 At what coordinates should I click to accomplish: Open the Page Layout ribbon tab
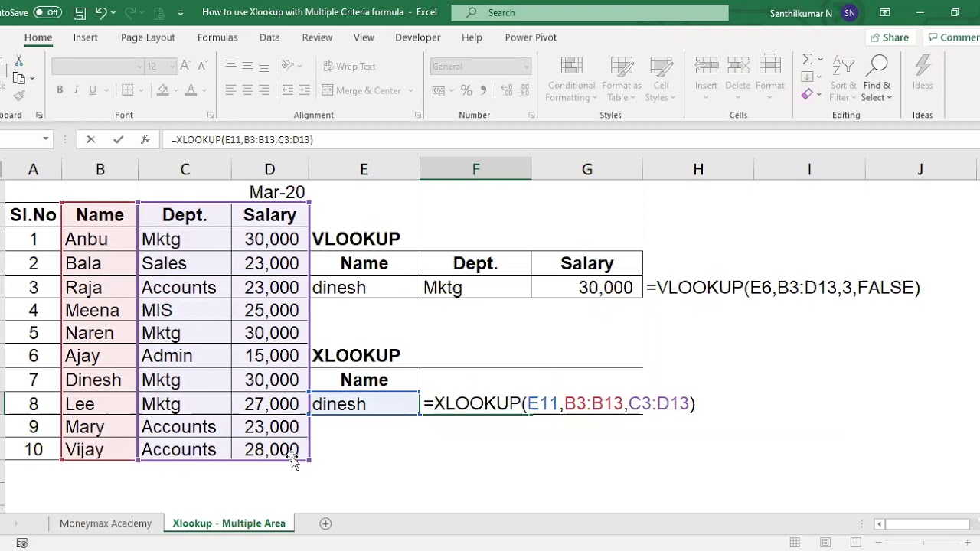pyautogui.click(x=148, y=37)
